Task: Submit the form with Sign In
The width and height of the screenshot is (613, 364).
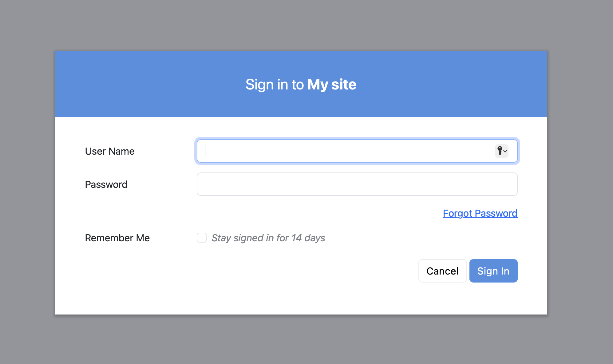Action: click(493, 271)
